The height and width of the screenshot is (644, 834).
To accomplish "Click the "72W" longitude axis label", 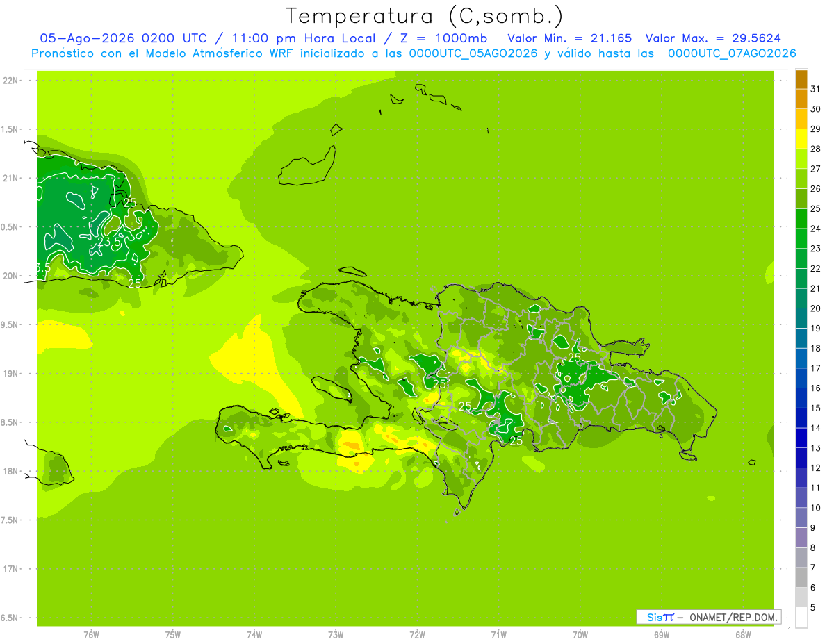I will pos(417,635).
